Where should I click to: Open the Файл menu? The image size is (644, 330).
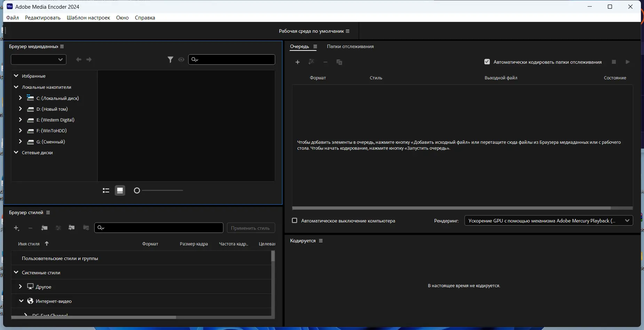click(x=12, y=17)
